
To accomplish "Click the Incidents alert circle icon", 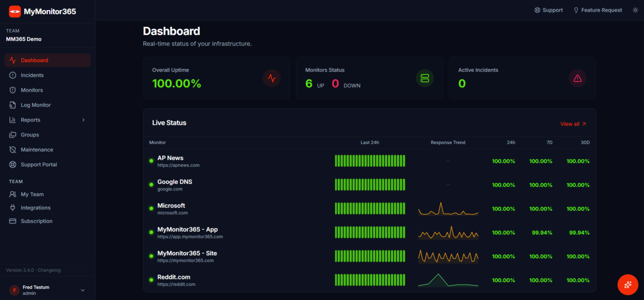I will (13, 75).
